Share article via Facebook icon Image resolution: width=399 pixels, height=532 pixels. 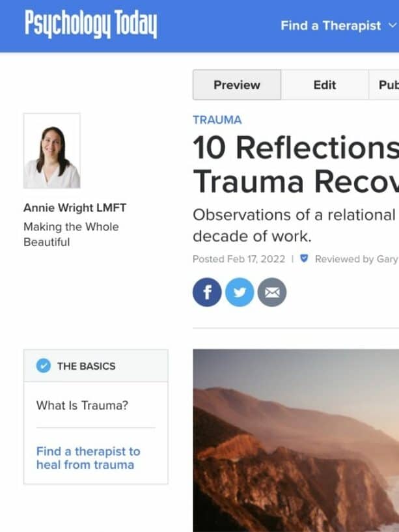click(207, 292)
